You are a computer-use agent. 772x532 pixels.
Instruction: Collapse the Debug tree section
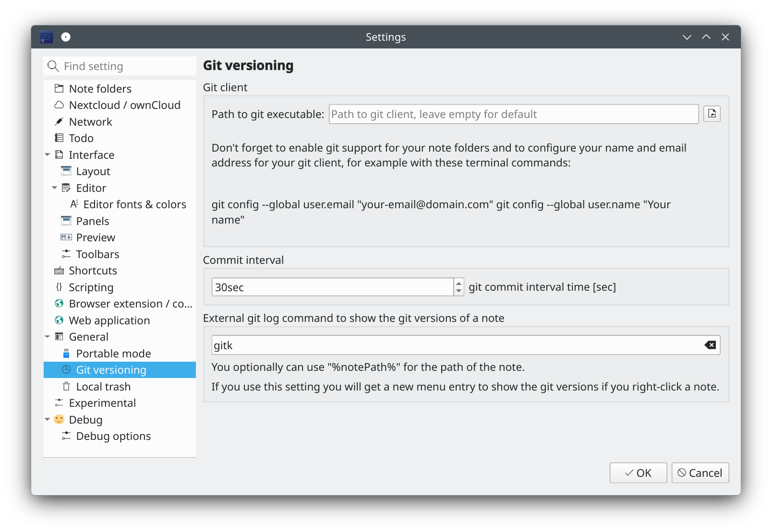(47, 419)
